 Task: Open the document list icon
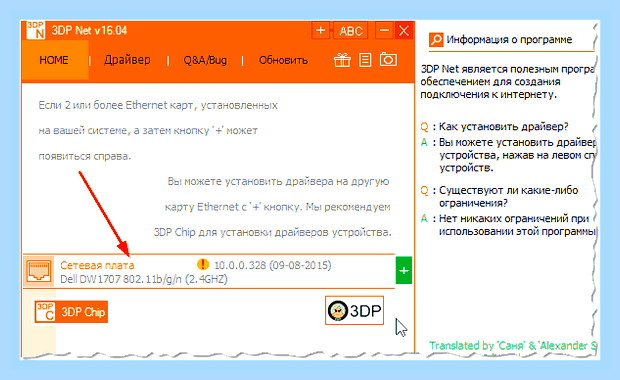point(365,60)
